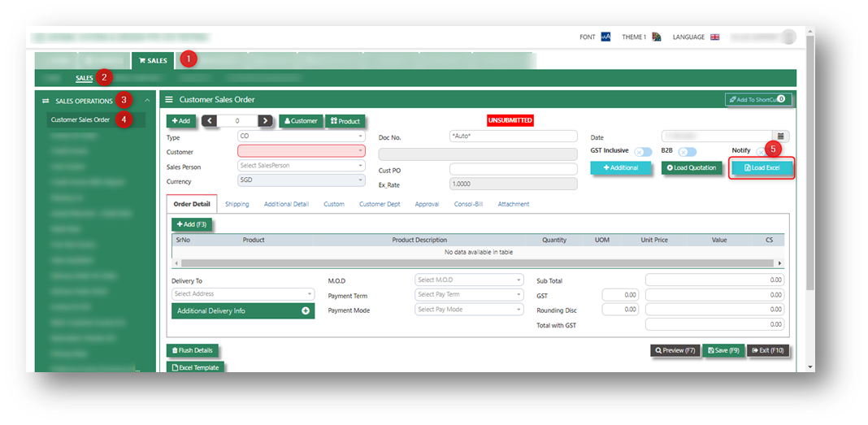Click the Product column header

[x=253, y=241]
